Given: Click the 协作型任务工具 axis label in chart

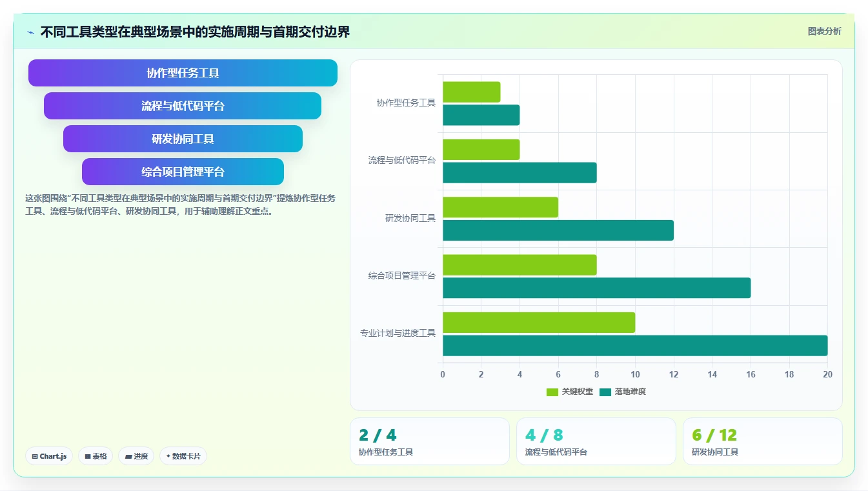Looking at the screenshot, I should (406, 103).
